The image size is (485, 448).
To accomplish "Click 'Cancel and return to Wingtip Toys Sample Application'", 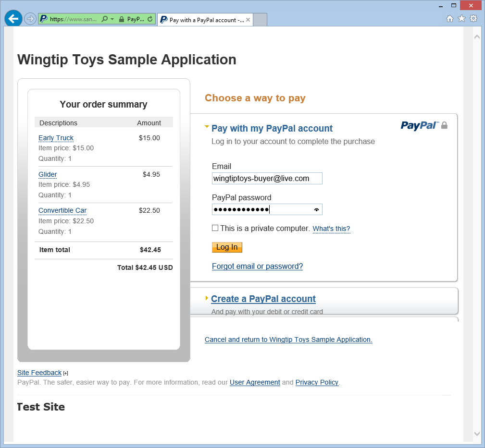I will coord(288,339).
